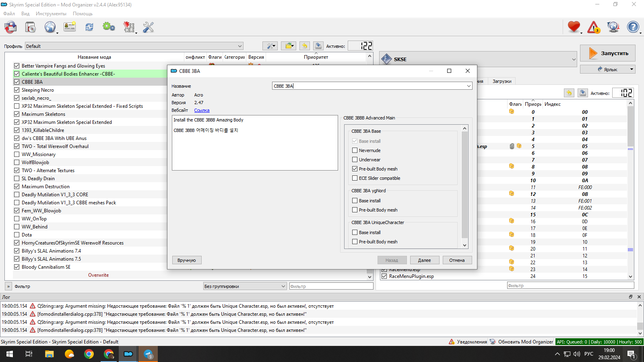
Task: Check Base install under CBBE 3BA ygNord
Action: (355, 201)
